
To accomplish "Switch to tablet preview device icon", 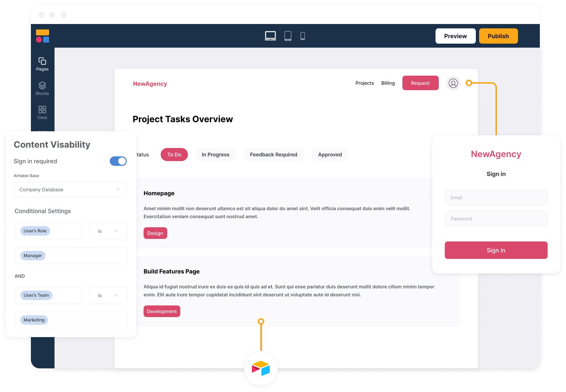I will coord(288,36).
